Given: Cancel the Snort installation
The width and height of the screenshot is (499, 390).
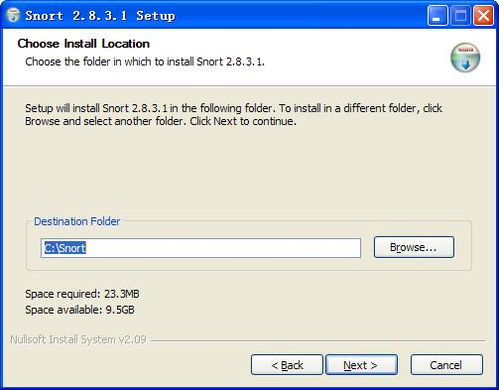Looking at the screenshot, I should 446,365.
